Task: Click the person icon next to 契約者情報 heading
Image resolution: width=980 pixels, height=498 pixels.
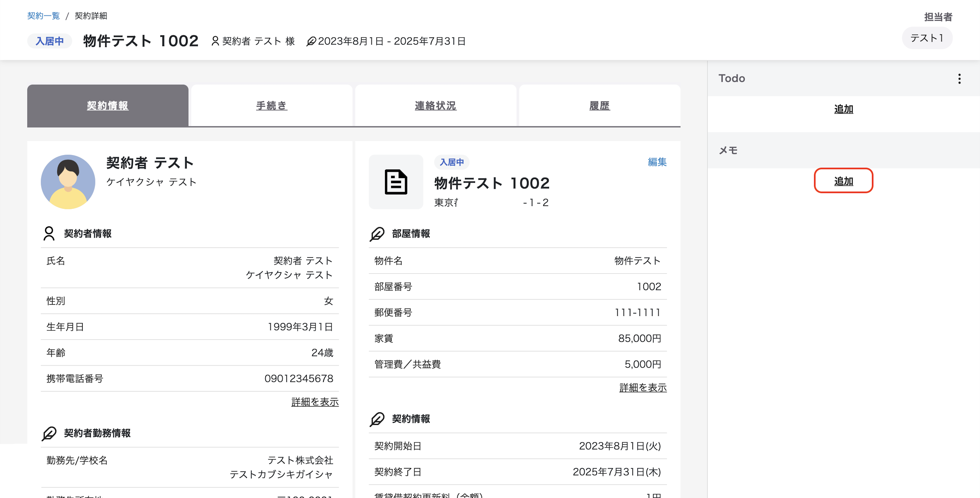Action: [49, 233]
